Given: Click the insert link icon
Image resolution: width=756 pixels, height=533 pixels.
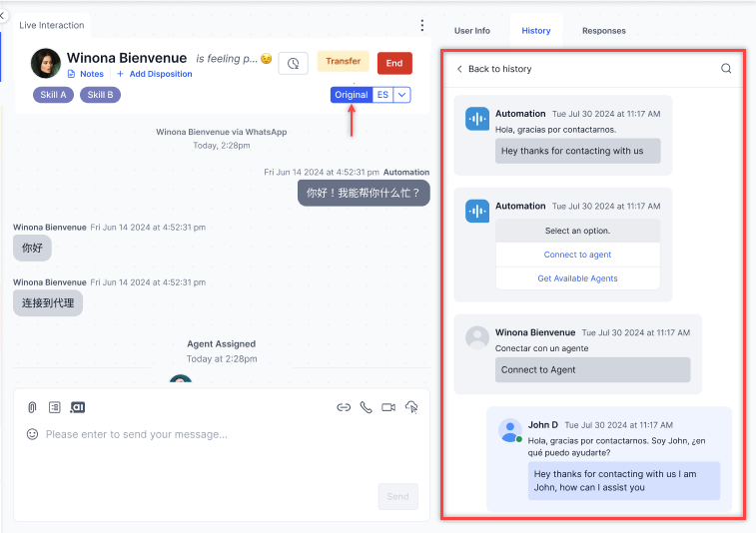Looking at the screenshot, I should click(344, 407).
